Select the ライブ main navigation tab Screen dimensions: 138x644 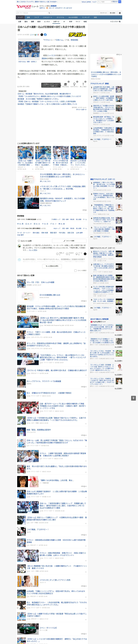click(x=37, y=17)
